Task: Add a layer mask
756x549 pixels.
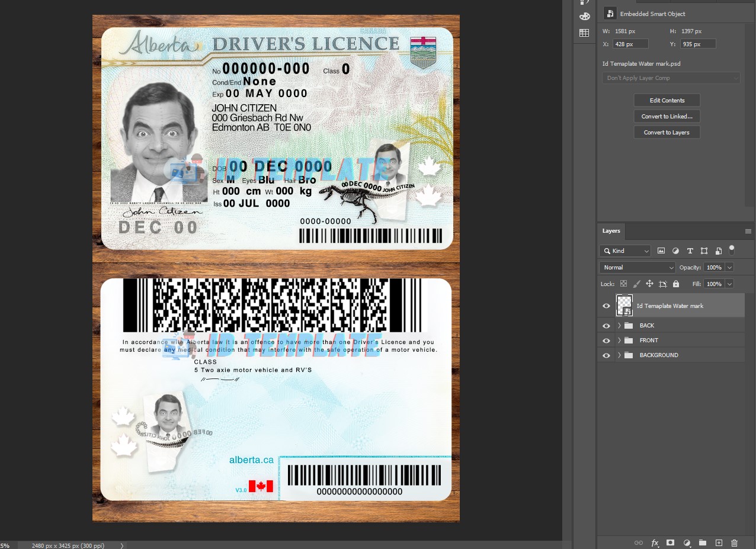Action: point(671,542)
